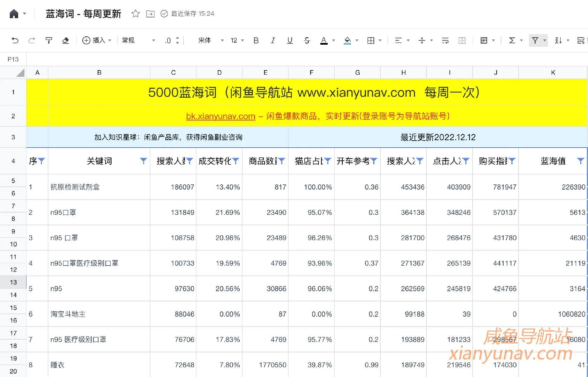Click the clear formatting eraser icon

tap(66, 40)
